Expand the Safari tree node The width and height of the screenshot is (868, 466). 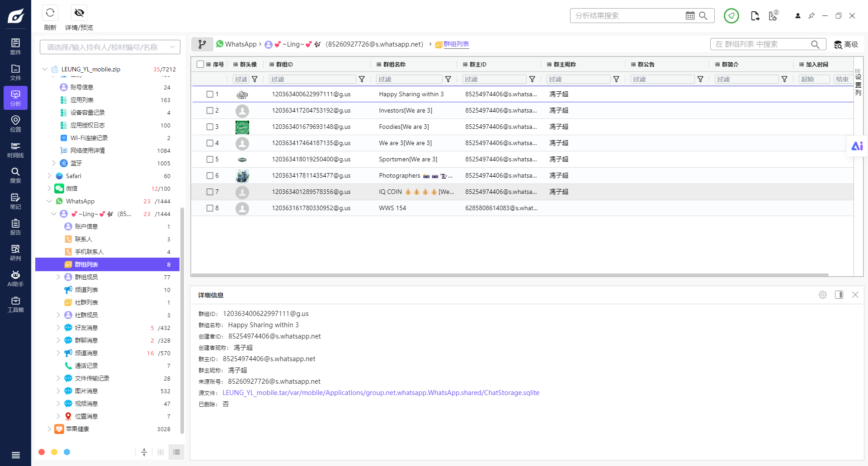(x=49, y=176)
